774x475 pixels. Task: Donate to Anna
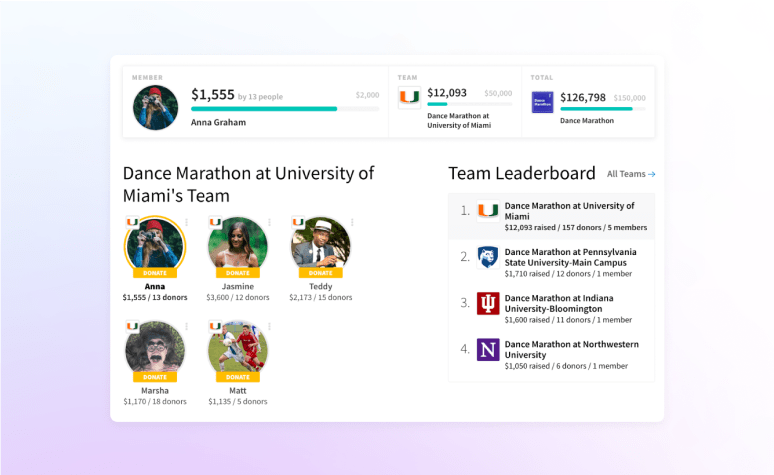click(x=155, y=273)
